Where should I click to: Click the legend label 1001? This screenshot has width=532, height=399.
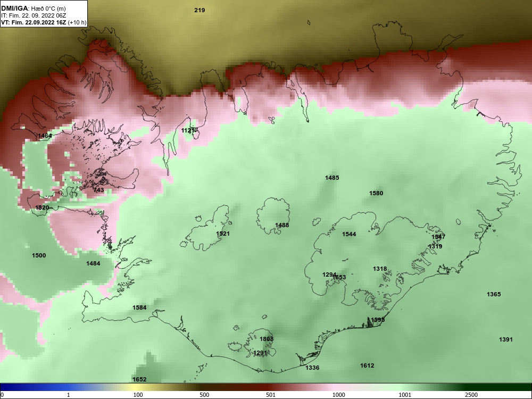click(x=405, y=395)
